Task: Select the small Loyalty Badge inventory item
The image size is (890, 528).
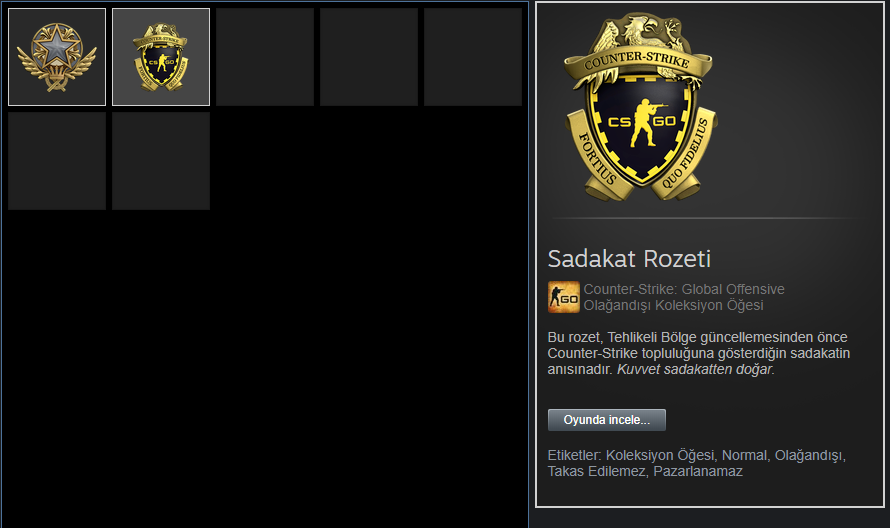Action: [x=161, y=57]
